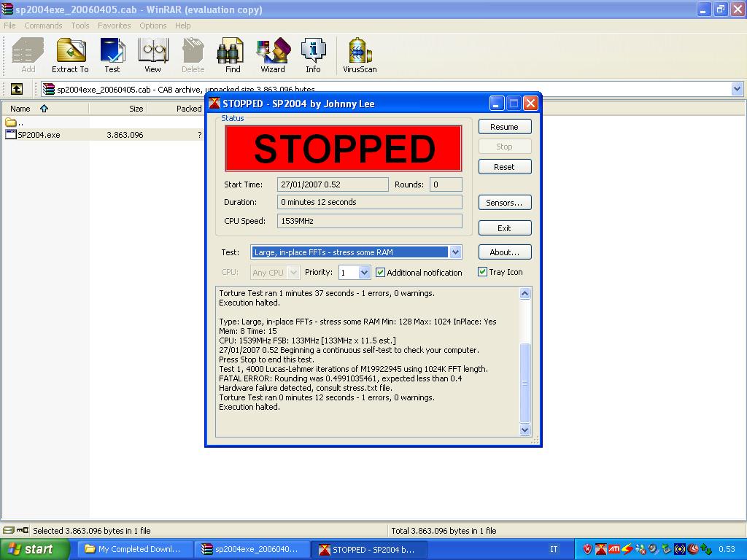Run the Test archive tool in WinRAR
This screenshot has height=560, width=747.
112,55
